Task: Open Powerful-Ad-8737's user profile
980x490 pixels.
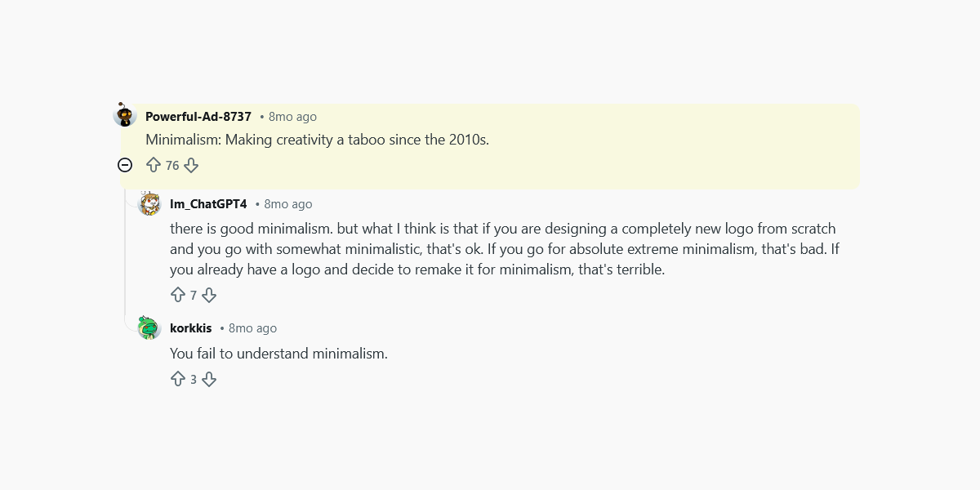Action: pos(198,116)
